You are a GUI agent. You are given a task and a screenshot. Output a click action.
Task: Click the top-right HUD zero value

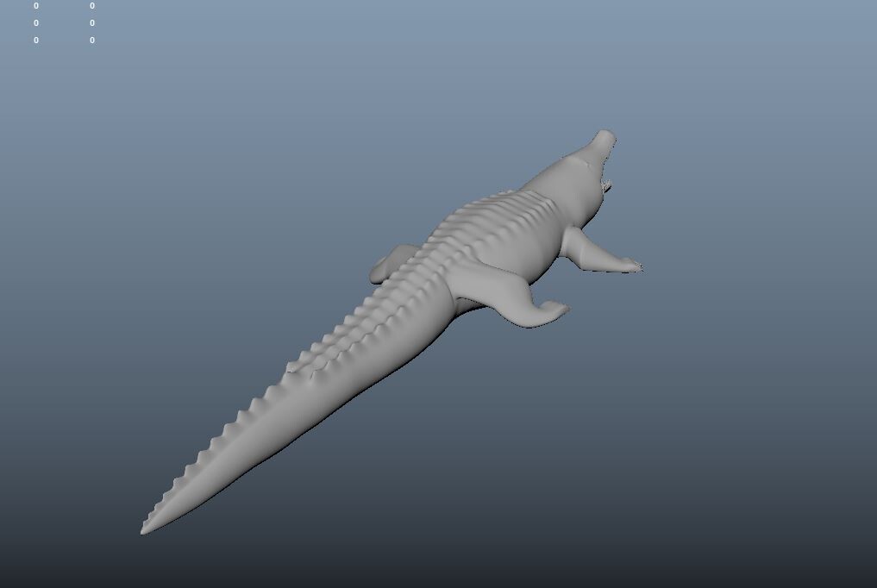coord(91,6)
